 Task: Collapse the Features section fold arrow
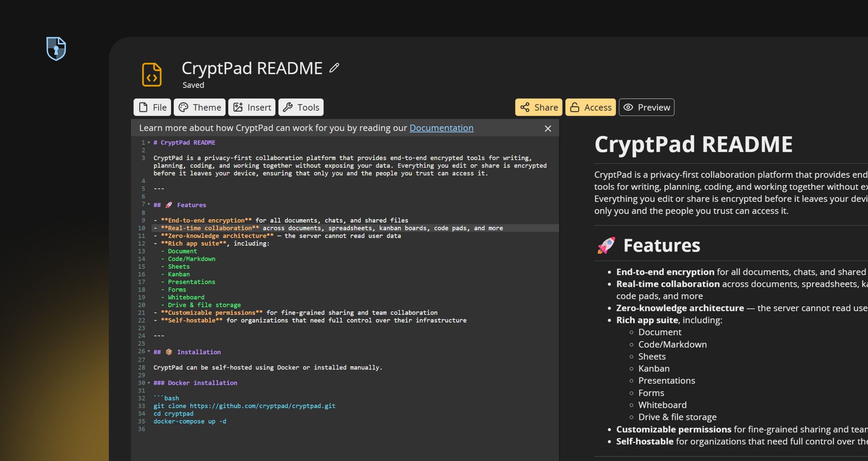149,205
